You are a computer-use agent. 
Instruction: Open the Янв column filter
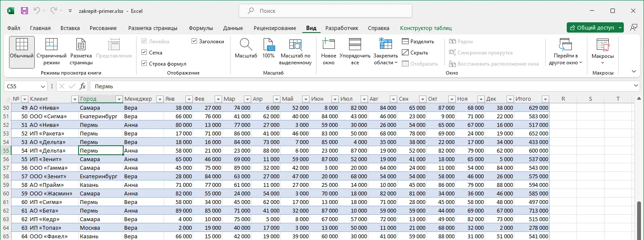click(x=188, y=99)
